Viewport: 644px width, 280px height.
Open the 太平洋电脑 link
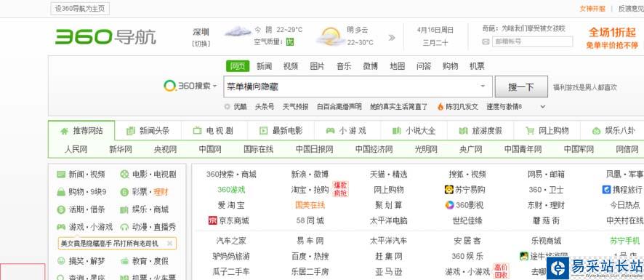pos(389,220)
